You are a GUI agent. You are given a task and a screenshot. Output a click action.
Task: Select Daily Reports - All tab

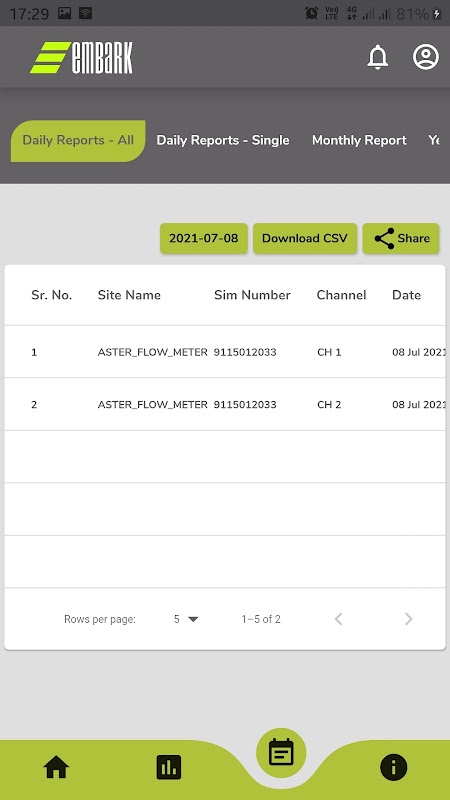pyautogui.click(x=78, y=141)
